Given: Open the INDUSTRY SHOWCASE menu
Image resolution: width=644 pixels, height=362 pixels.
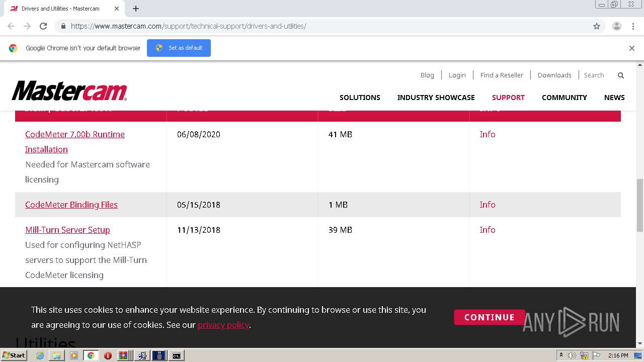Looking at the screenshot, I should (436, 98).
